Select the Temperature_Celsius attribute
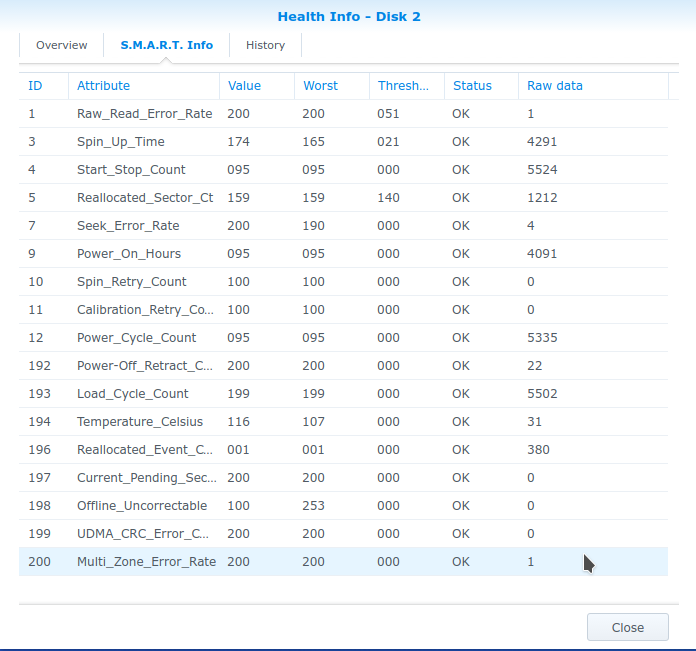The height and width of the screenshot is (651, 696). [140, 421]
